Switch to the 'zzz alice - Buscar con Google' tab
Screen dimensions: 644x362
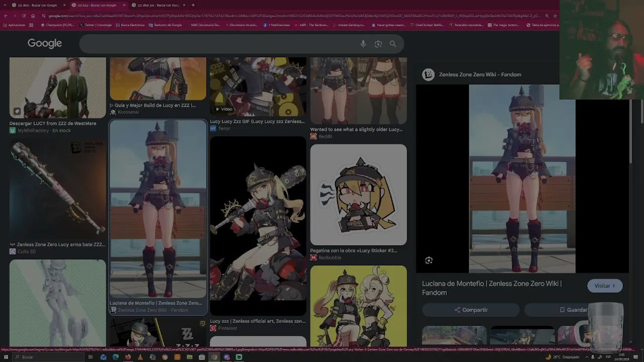(38, 5)
